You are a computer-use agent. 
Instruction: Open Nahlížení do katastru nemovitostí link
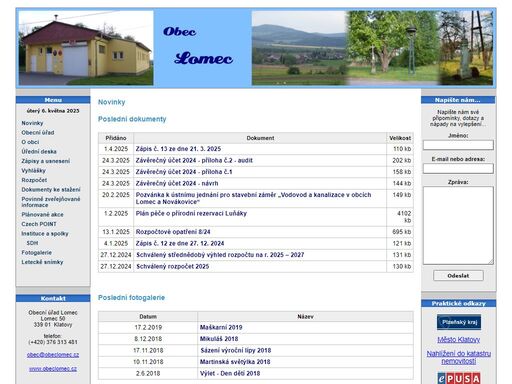point(459,357)
